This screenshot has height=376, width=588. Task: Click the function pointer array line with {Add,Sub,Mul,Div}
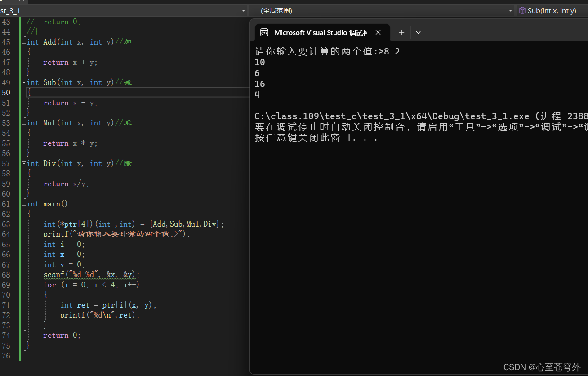134,224
